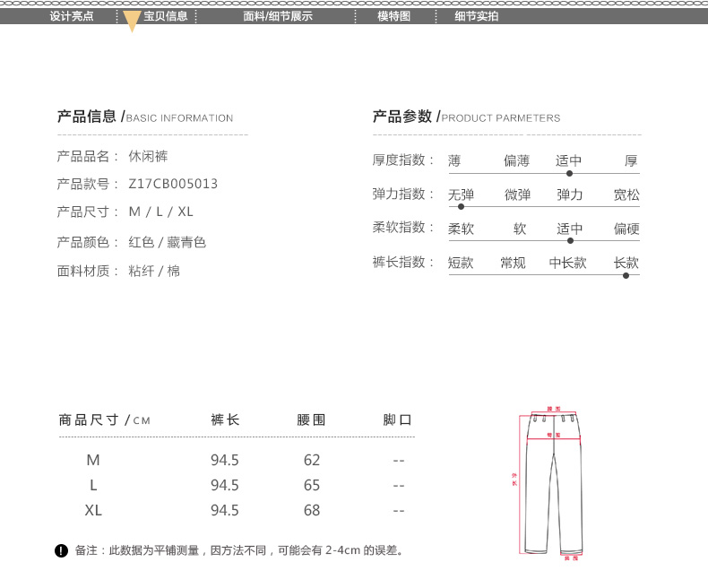Click the 柔软指数 slider dot at 适中
Viewport: 708px width, 588px height.
569,241
